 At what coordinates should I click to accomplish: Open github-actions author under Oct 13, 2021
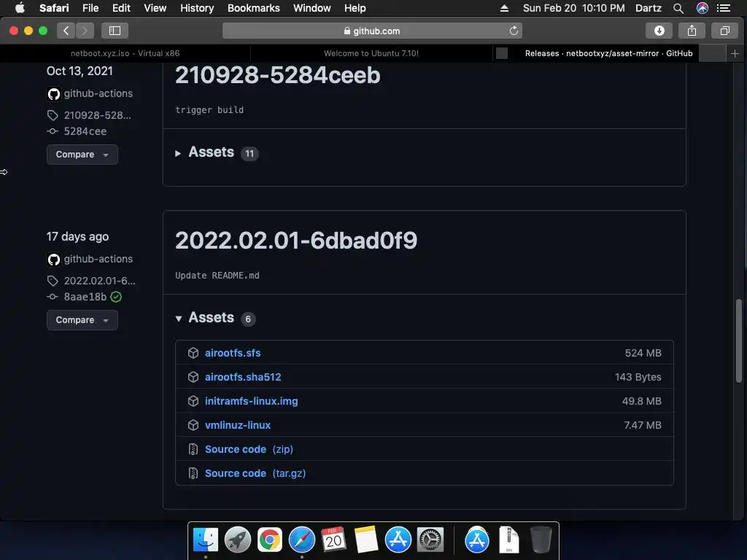tap(98, 93)
